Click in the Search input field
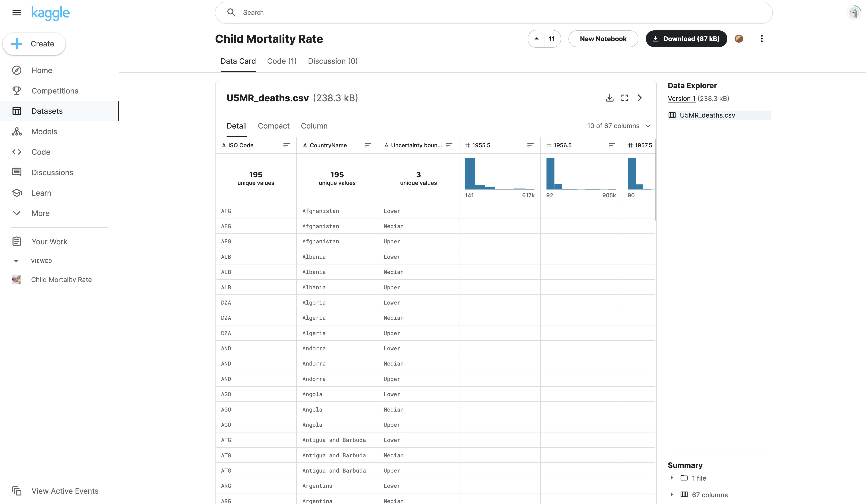 [x=481, y=13]
